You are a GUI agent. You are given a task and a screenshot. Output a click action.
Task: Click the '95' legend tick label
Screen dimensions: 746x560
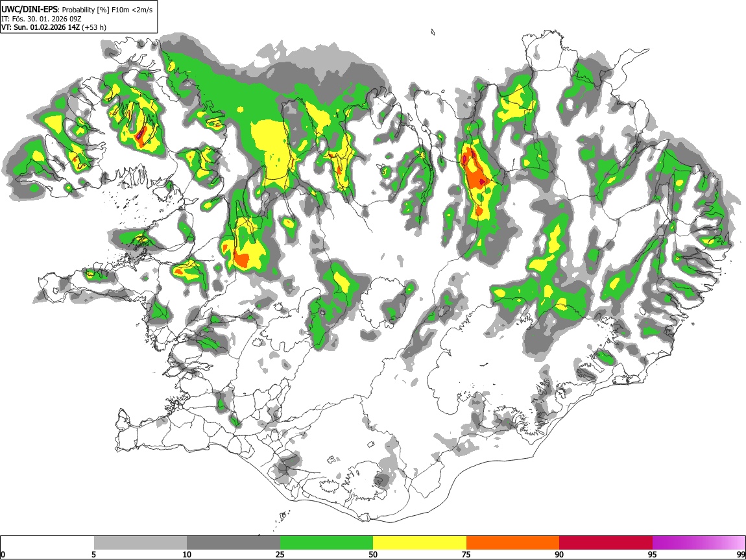[x=653, y=554]
